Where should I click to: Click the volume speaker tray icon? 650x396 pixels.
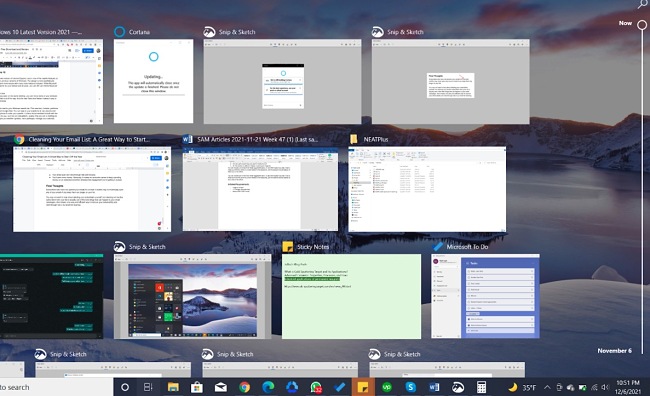[x=605, y=388]
